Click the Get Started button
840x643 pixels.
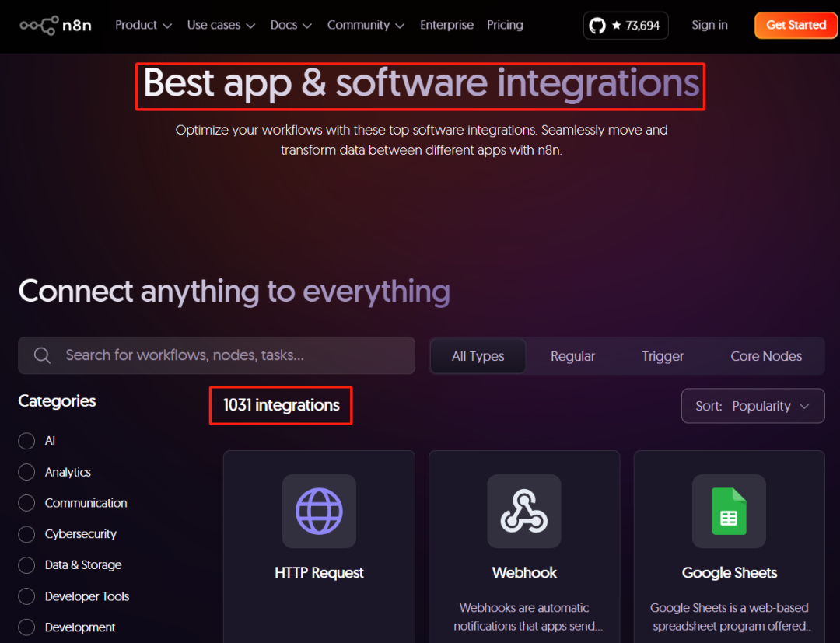tap(796, 25)
